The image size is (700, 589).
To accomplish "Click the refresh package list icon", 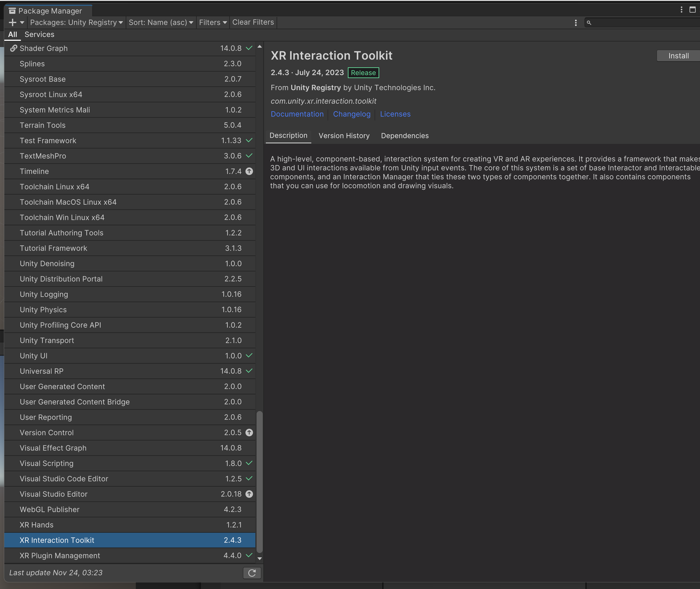I will [x=252, y=573].
